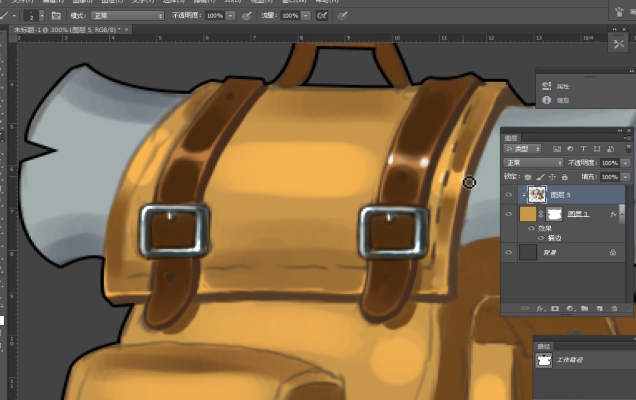This screenshot has height=400, width=636.
Task: Filter layers by smart objects icon
Action: pos(610,149)
